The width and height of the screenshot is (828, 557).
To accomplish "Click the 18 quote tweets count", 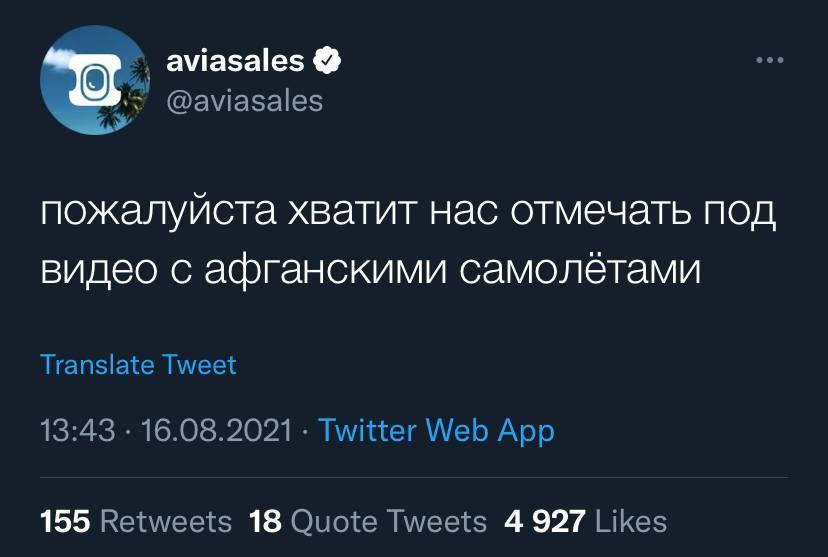I will [x=265, y=521].
